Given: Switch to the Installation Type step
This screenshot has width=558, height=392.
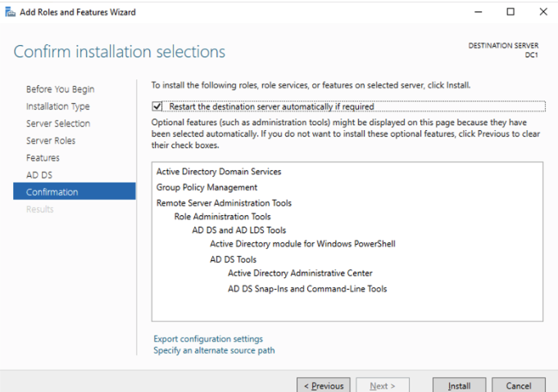Looking at the screenshot, I should pyautogui.click(x=57, y=106).
